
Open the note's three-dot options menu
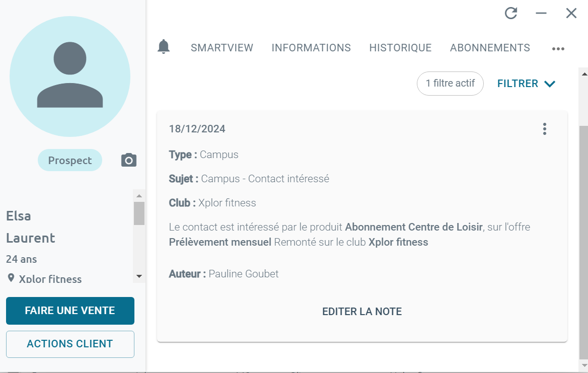tap(544, 129)
